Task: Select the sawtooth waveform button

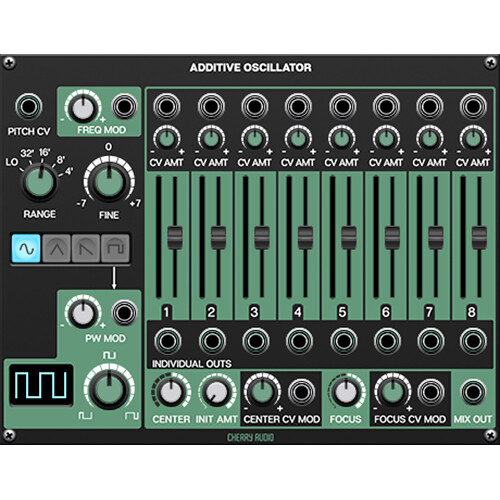Action: [86, 248]
